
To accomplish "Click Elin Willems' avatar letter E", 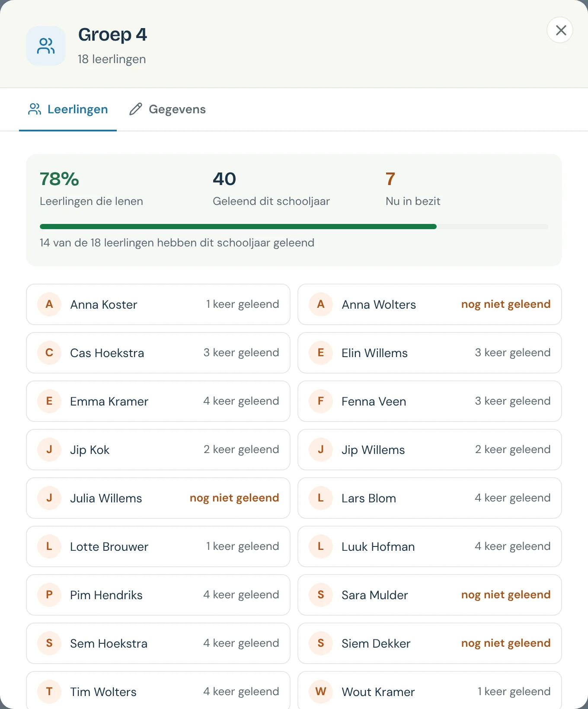I will pos(321,353).
